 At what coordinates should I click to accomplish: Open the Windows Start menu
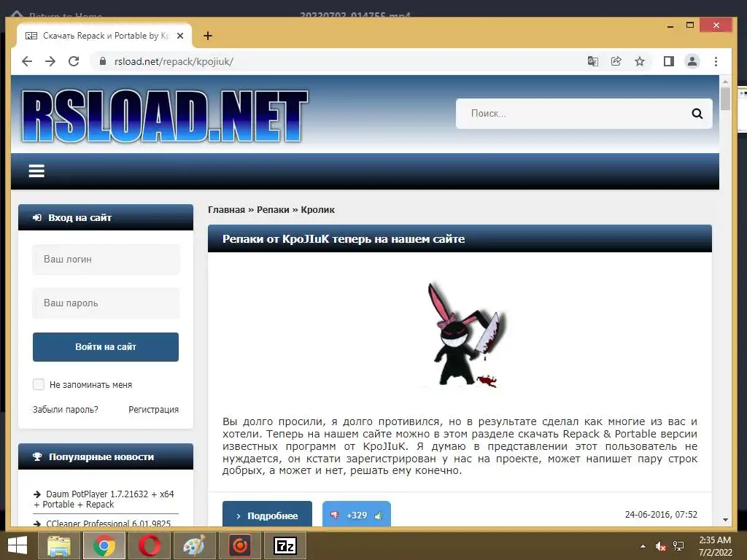tap(18, 545)
